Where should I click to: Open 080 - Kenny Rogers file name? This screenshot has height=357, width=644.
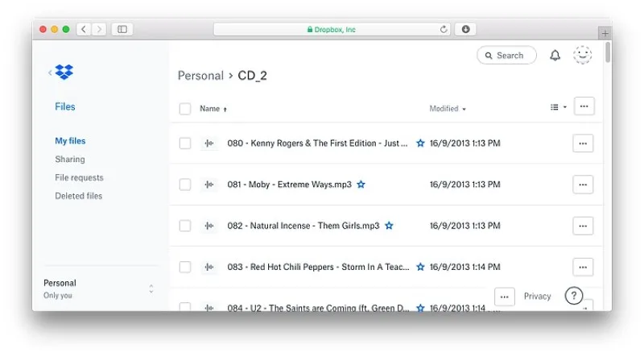pos(317,143)
